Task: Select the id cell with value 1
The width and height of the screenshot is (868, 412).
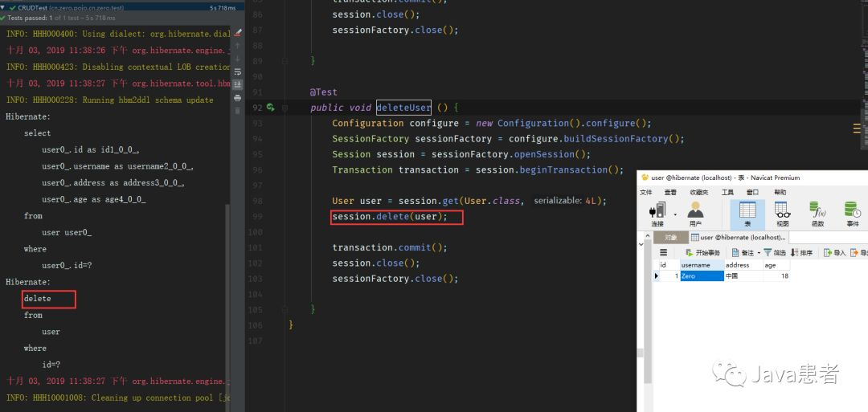Action: tap(670, 276)
